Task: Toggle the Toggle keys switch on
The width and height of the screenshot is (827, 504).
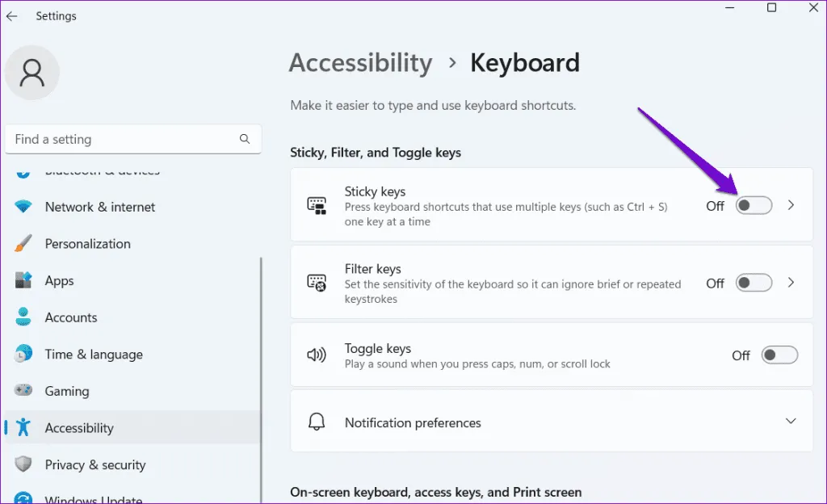Action: [779, 355]
